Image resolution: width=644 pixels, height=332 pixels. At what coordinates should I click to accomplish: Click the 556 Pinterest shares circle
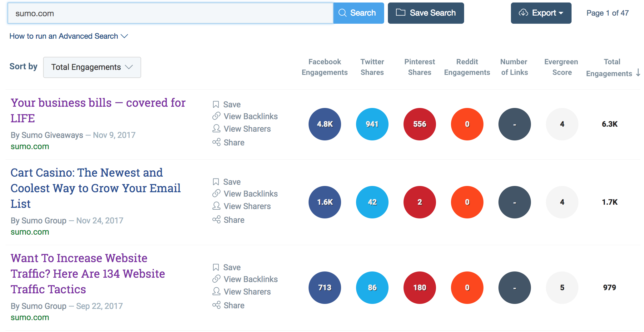[420, 124]
